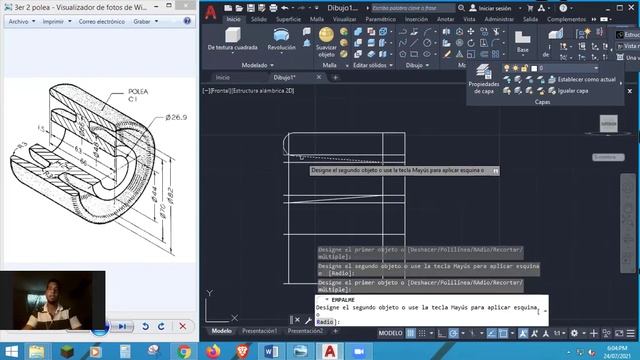Viewport: 640px width, 360px height.
Task: Toggle polar tracking in the status bar
Action: point(453,333)
